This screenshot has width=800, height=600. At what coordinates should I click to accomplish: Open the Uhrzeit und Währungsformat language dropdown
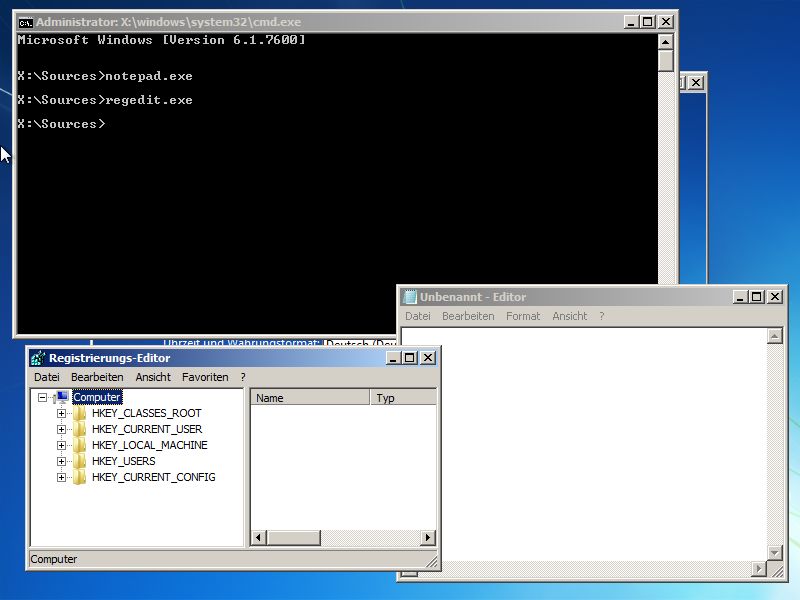tap(360, 343)
